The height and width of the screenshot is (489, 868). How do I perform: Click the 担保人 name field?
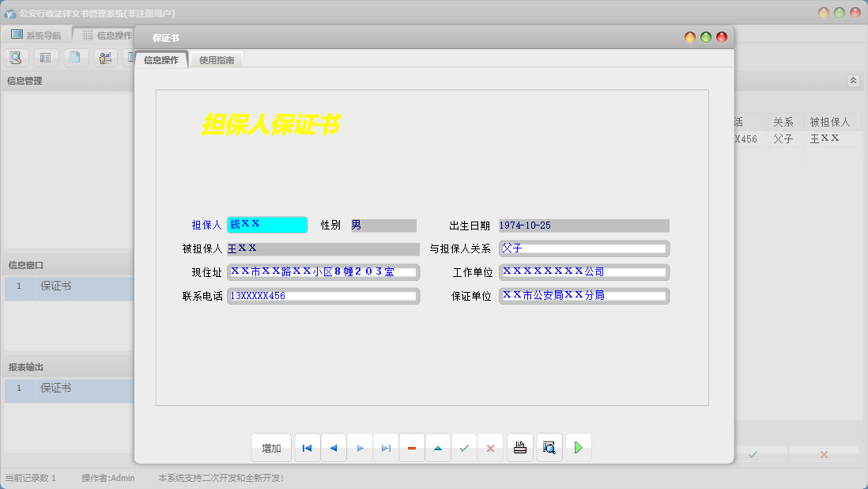tap(267, 225)
